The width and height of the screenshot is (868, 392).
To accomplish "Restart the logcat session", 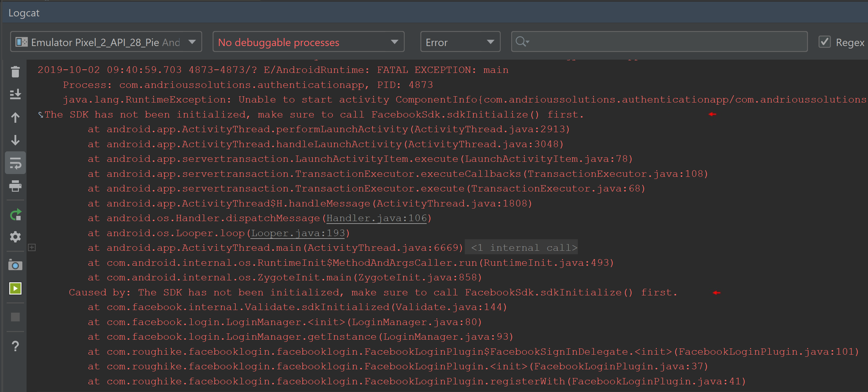I will [15, 215].
